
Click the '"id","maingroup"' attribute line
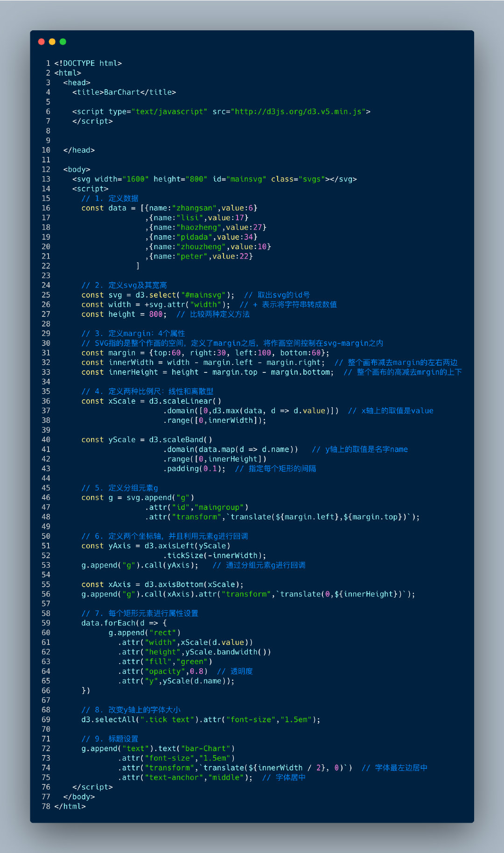click(196, 507)
